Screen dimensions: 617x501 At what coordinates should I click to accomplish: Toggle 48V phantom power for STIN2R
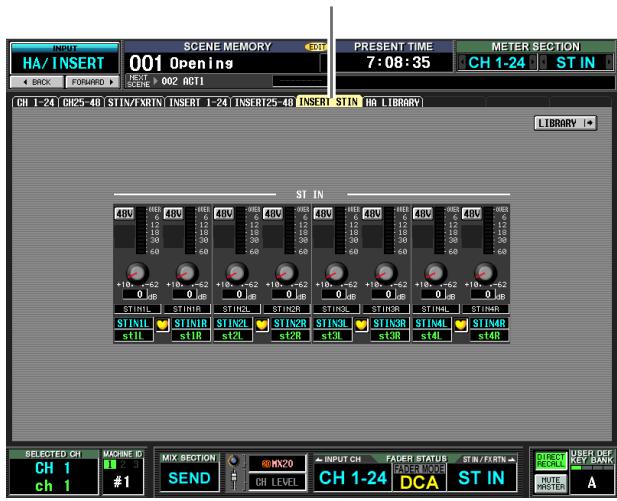coord(273,214)
